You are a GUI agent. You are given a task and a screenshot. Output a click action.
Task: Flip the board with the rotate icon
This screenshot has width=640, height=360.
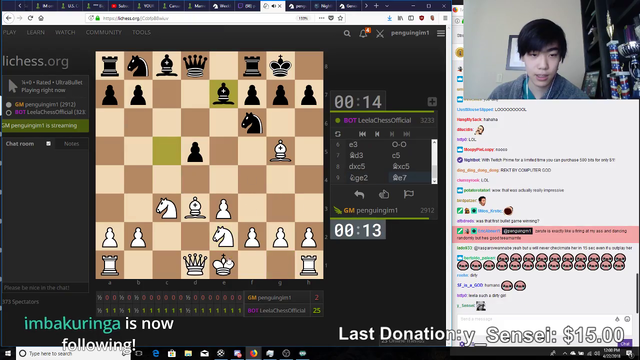[338, 134]
